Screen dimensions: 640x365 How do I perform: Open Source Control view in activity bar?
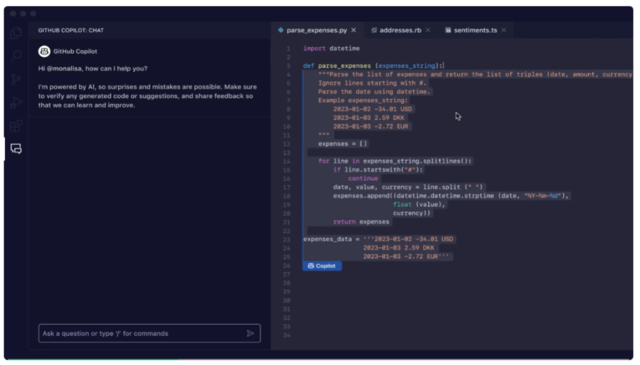pos(16,79)
